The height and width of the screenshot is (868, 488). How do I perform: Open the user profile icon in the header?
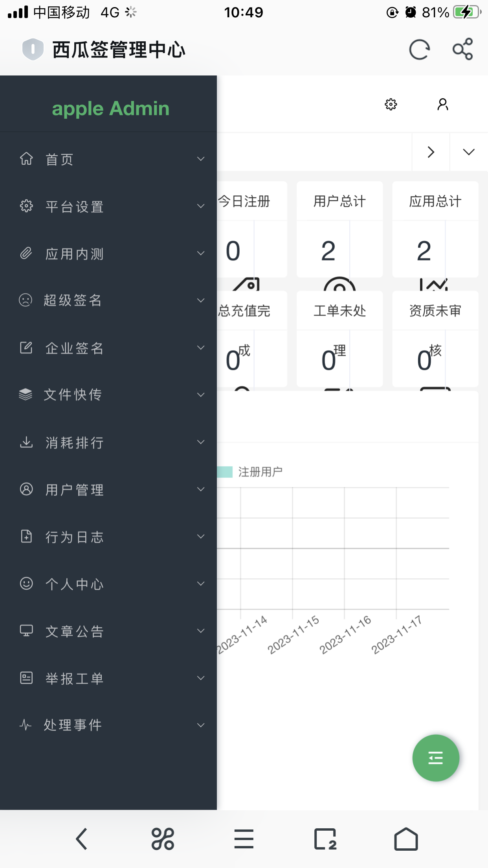[443, 104]
